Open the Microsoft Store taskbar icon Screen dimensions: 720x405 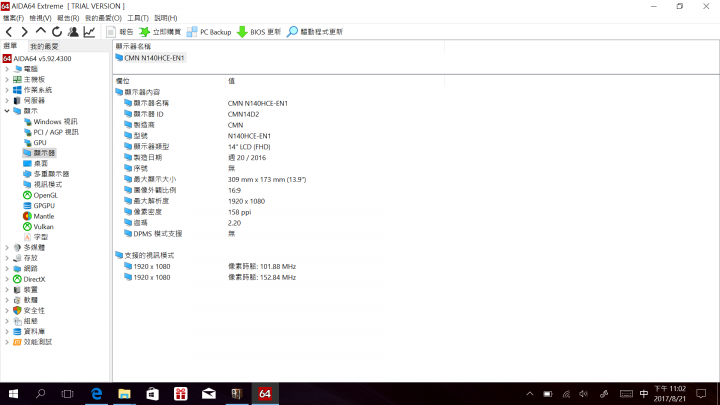click(x=152, y=394)
